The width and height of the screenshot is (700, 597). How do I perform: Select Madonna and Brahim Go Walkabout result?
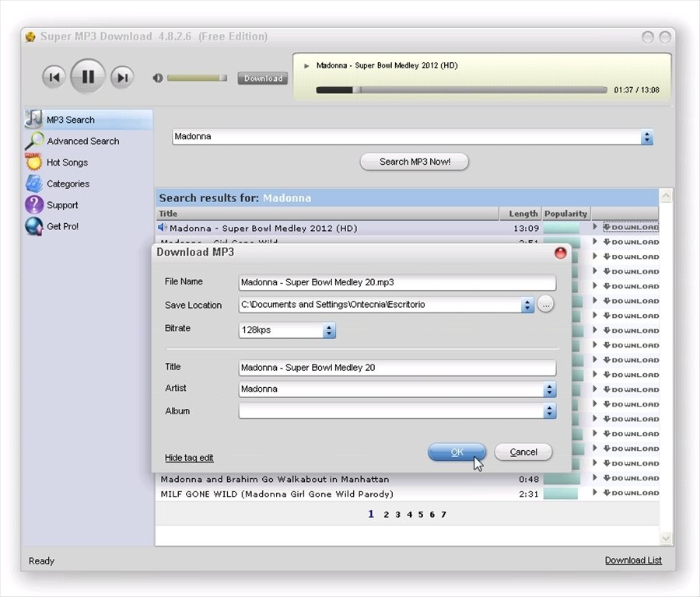click(x=275, y=479)
